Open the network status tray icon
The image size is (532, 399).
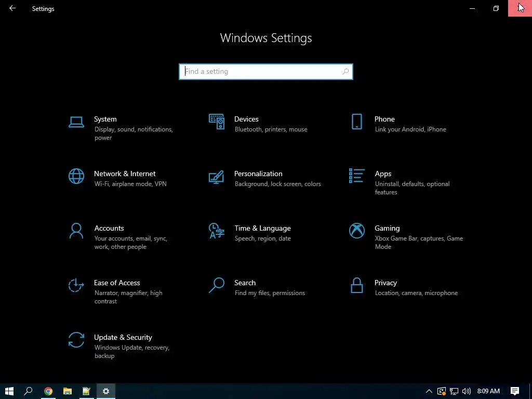tap(454, 391)
